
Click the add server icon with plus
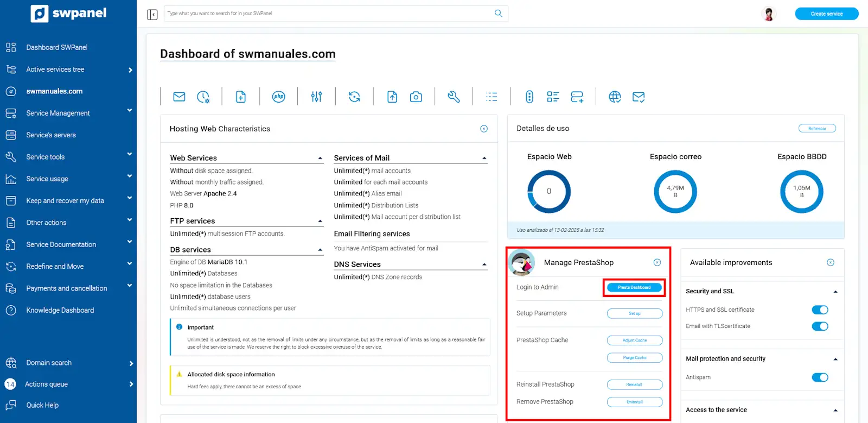(577, 97)
